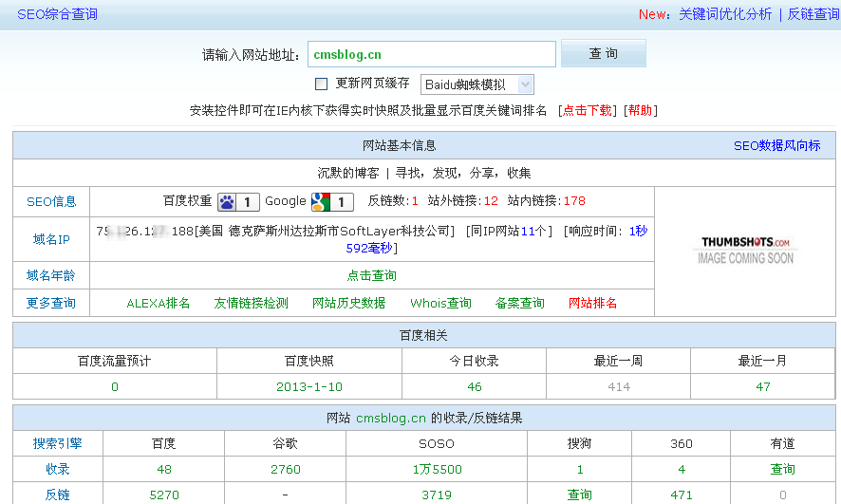
Task: Open 反链查询 link at top
Action: pos(813,14)
